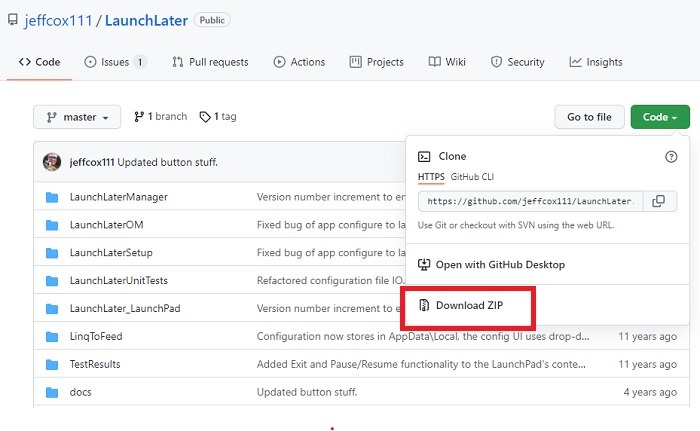Copy the clone URL with clipboard icon

click(659, 201)
